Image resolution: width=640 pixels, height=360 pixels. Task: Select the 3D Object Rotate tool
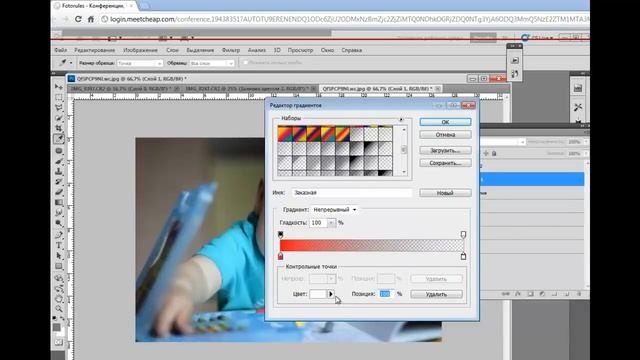[59, 278]
